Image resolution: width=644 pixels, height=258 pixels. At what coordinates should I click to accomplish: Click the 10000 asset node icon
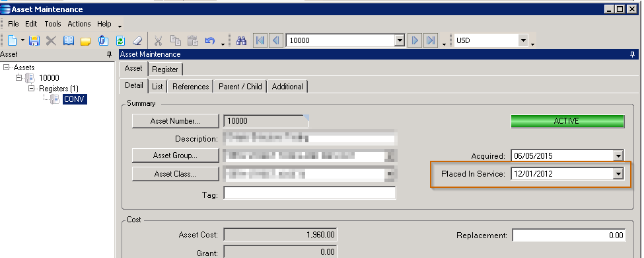click(x=30, y=78)
